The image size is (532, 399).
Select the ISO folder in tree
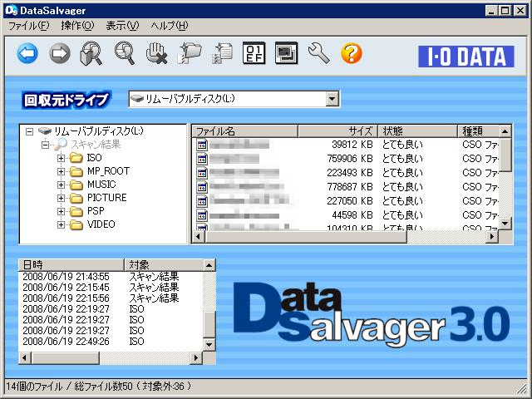point(94,158)
